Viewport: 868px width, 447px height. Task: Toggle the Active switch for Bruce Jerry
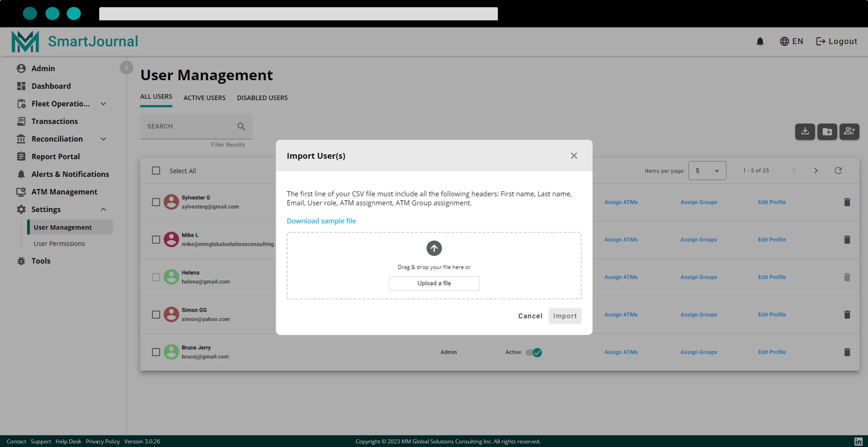534,352
